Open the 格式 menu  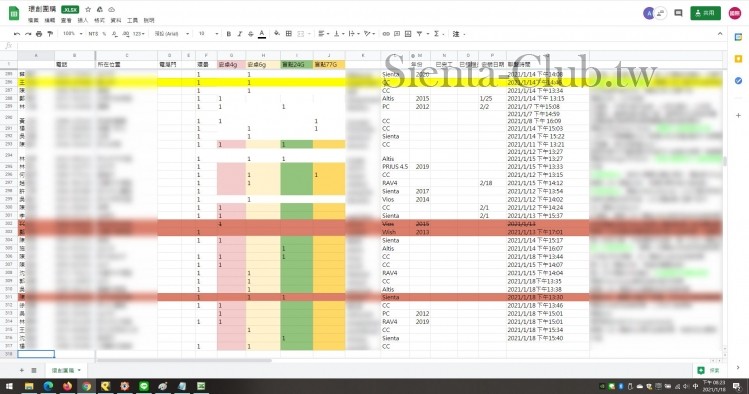pyautogui.click(x=99, y=21)
